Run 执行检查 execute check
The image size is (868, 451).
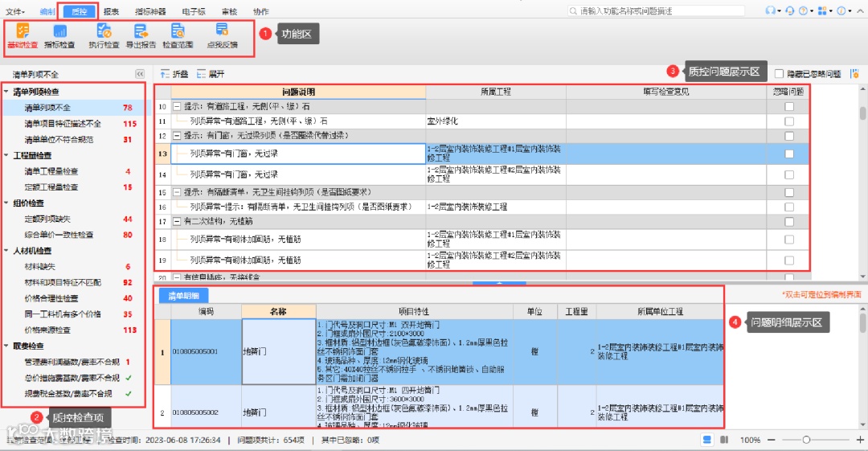(x=104, y=36)
